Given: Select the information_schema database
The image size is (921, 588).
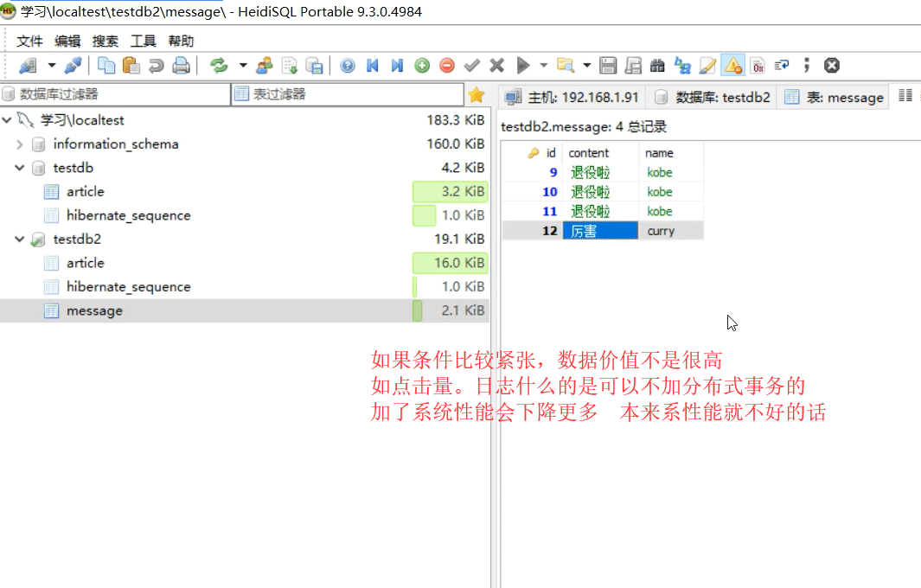Looking at the screenshot, I should click(x=116, y=144).
